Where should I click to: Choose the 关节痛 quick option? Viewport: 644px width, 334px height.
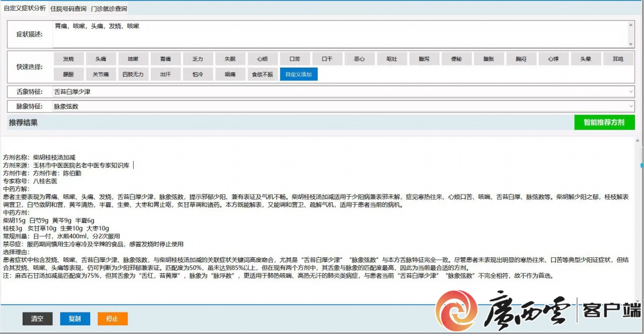[101, 75]
